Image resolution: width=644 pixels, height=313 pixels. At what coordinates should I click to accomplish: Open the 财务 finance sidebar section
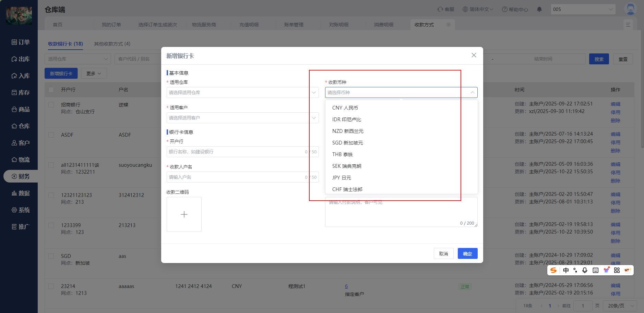pyautogui.click(x=21, y=176)
